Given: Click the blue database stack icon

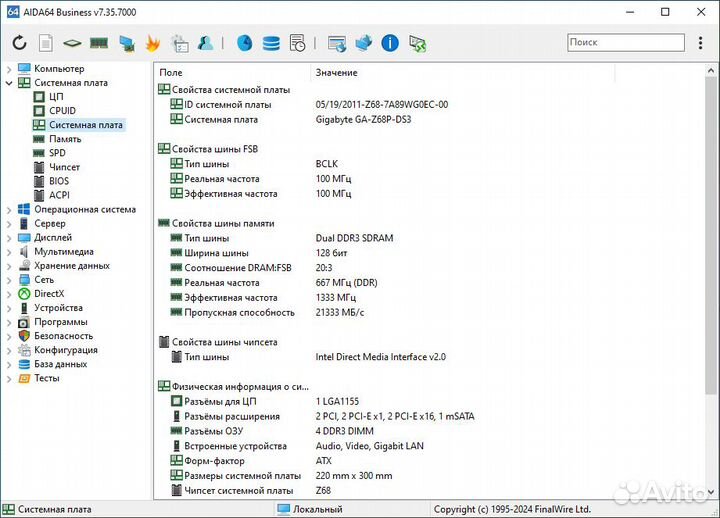Looking at the screenshot, I should pos(271,43).
